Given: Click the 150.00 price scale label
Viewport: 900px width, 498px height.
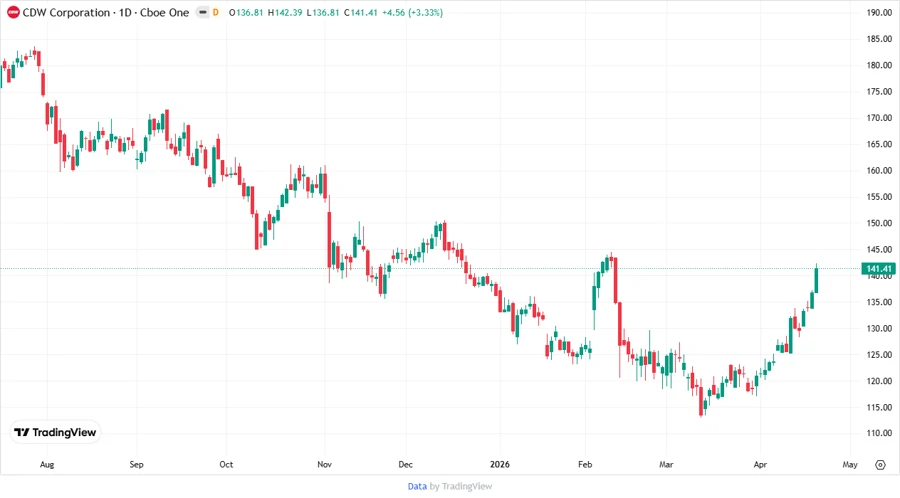Looking at the screenshot, I should tap(879, 223).
